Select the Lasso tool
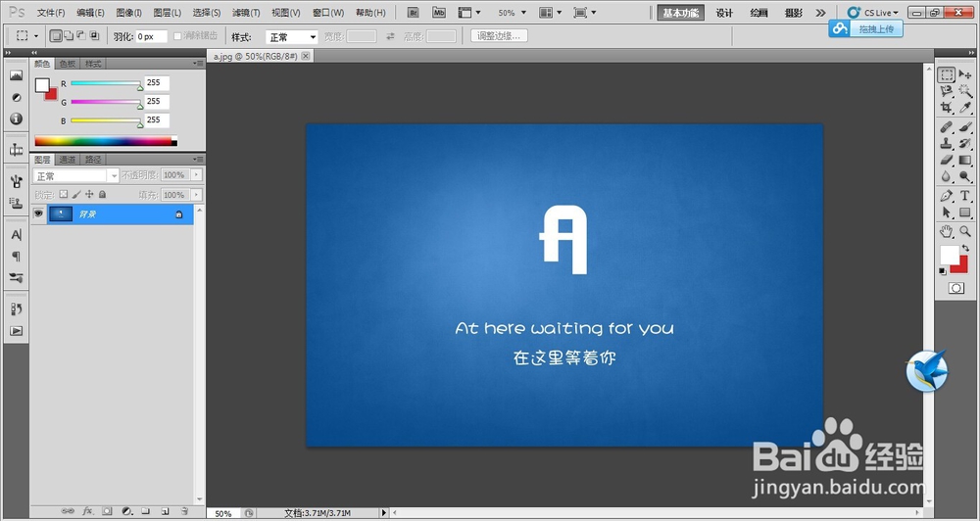 pos(947,91)
